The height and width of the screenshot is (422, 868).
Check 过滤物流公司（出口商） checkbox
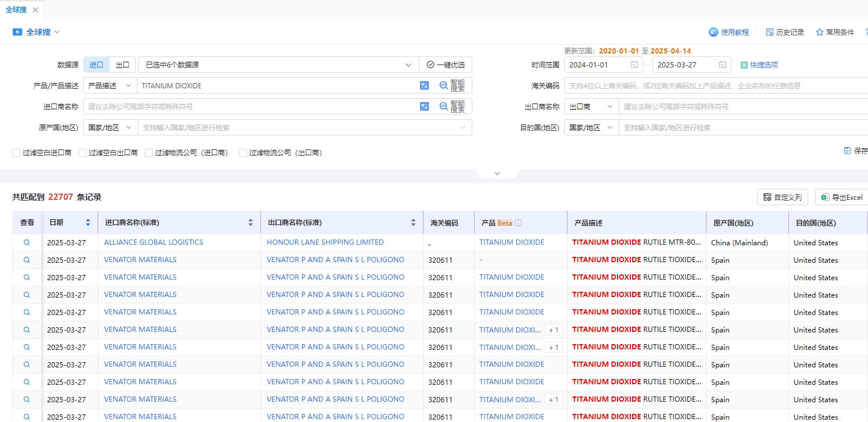click(243, 153)
